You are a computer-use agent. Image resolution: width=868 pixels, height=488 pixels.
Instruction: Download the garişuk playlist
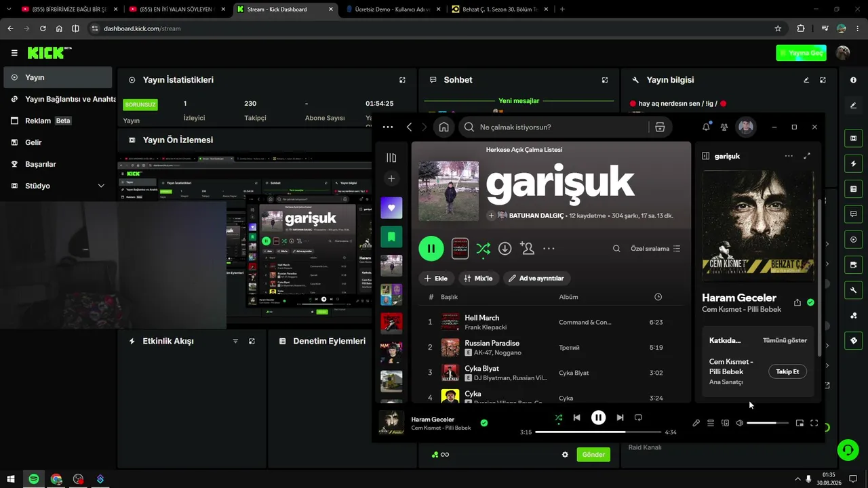coord(505,249)
